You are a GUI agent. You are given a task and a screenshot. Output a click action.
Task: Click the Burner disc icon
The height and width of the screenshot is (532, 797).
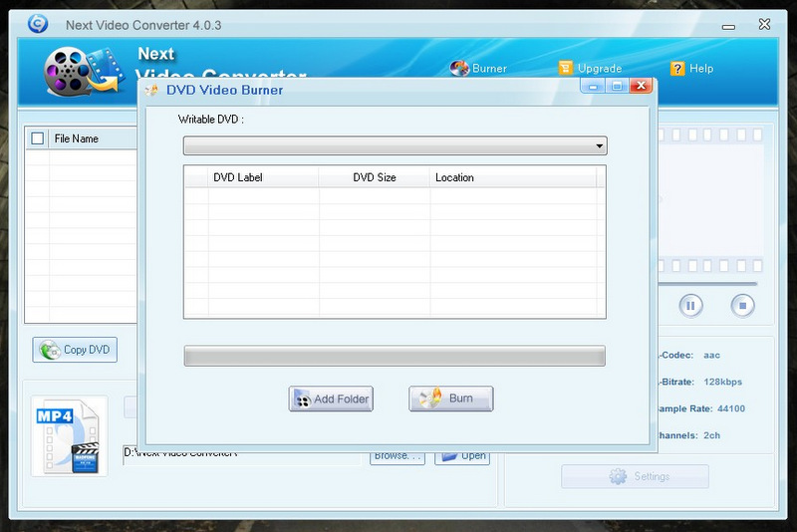[x=459, y=68]
